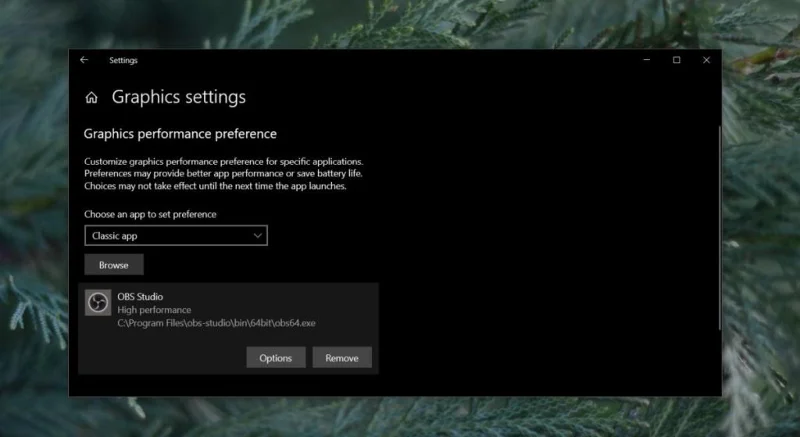Remove OBS Studio from the list
This screenshot has width=800, height=437.
[342, 358]
